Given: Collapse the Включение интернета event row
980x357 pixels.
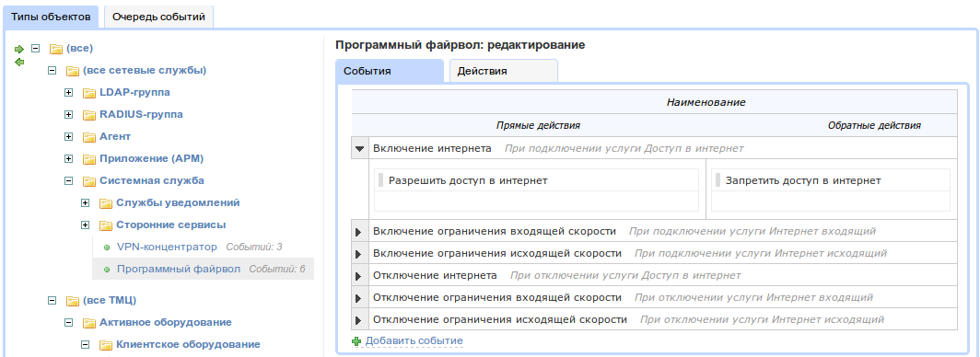Looking at the screenshot, I should pyautogui.click(x=359, y=148).
